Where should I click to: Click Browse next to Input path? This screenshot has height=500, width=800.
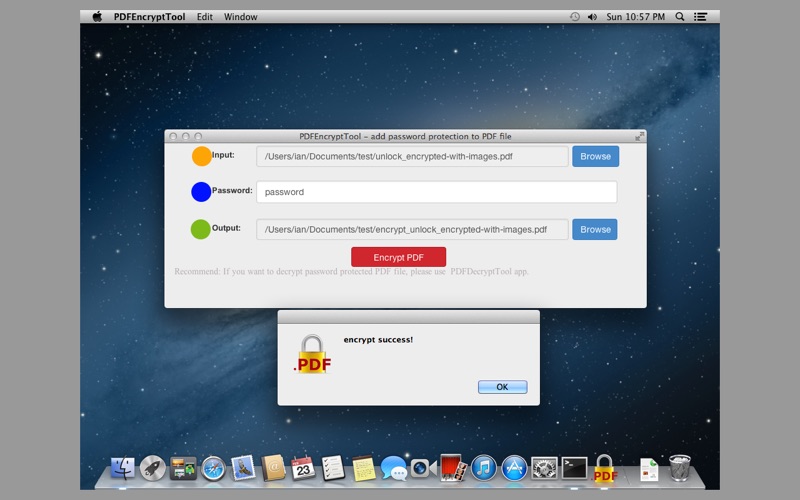click(595, 156)
